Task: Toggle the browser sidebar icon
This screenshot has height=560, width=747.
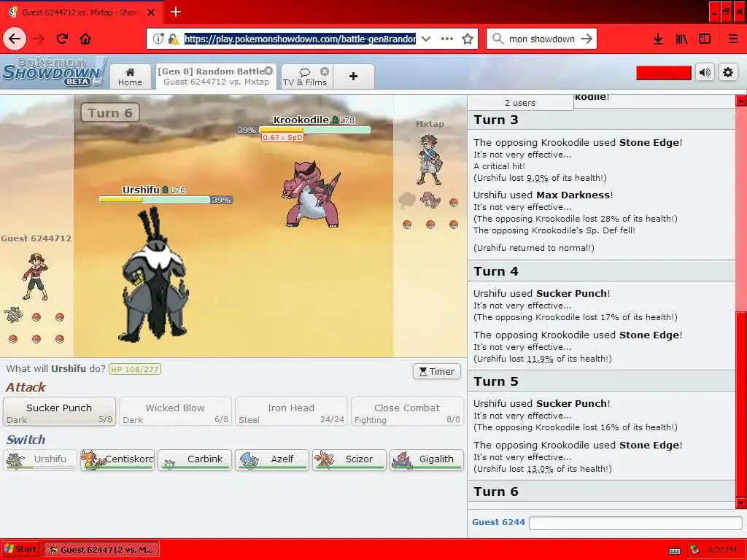Action: pyautogui.click(x=705, y=39)
